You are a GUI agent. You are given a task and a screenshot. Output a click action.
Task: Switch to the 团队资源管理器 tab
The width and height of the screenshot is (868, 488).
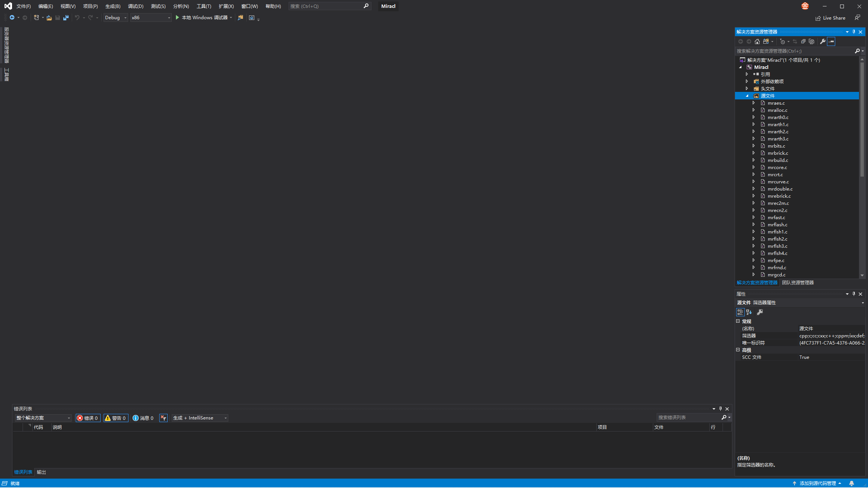click(798, 282)
